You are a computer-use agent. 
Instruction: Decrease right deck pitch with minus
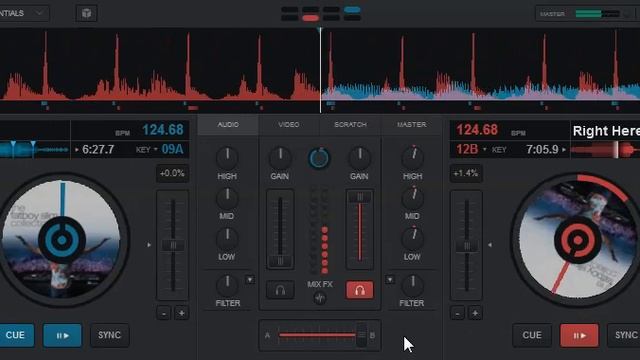(458, 313)
